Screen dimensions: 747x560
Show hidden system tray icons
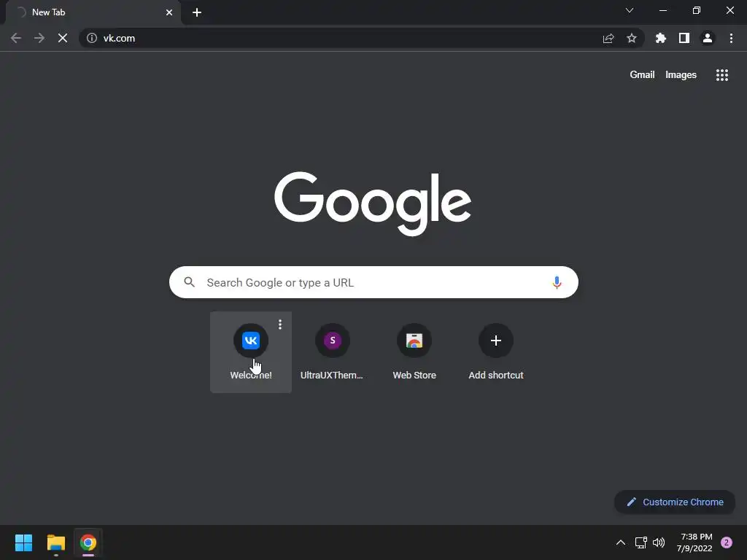[620, 542]
